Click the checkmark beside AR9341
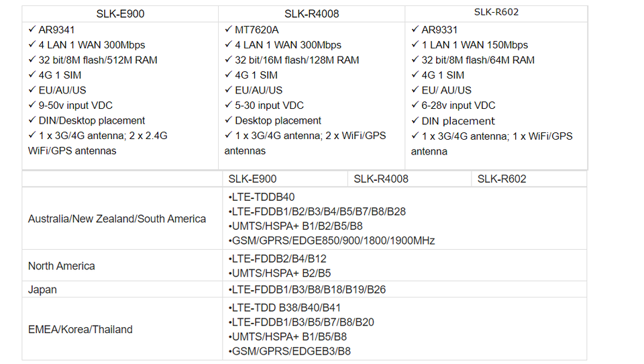This screenshot has width=644, height=364. [x=32, y=29]
